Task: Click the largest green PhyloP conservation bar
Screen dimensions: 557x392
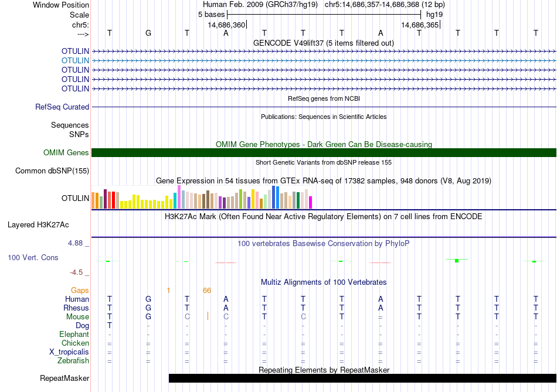Action: point(457,261)
